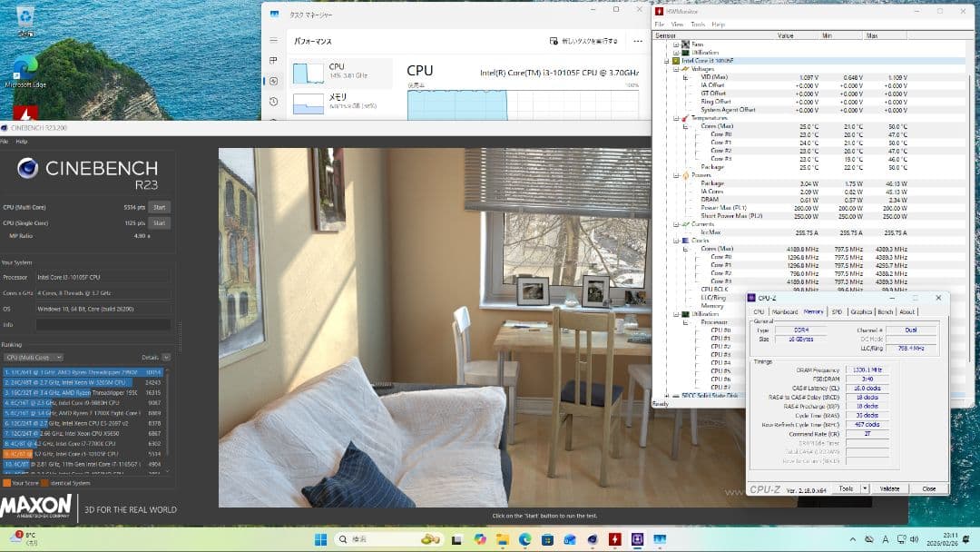The width and height of the screenshot is (980, 552).
Task: Open the Task Manager hamburger navigation menu
Action: click(x=273, y=40)
